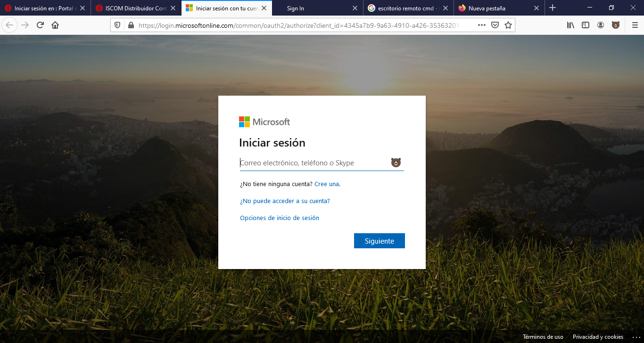This screenshot has height=343, width=644.
Task: Open Firefox account menu
Action: [x=601, y=25]
